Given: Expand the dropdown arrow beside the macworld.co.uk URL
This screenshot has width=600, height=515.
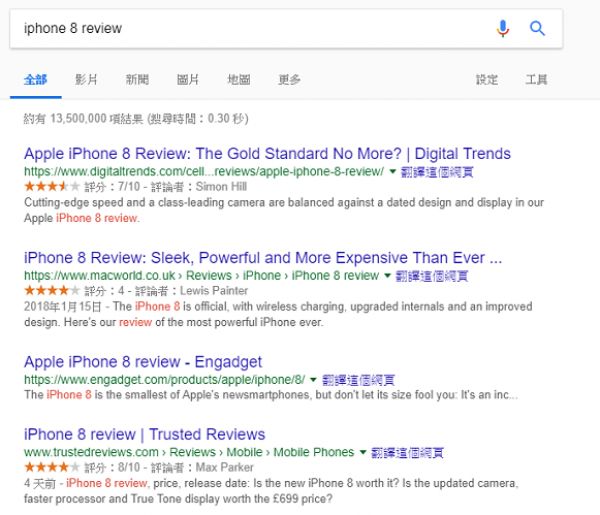Looking at the screenshot, I should point(387,275).
